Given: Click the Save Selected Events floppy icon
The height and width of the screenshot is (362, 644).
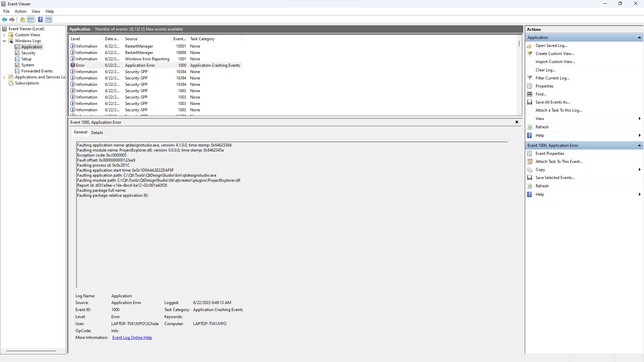Looking at the screenshot, I should pos(530,178).
